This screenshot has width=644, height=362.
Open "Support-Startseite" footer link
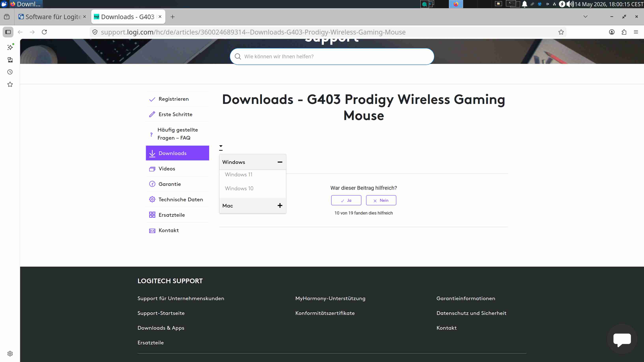(161, 313)
